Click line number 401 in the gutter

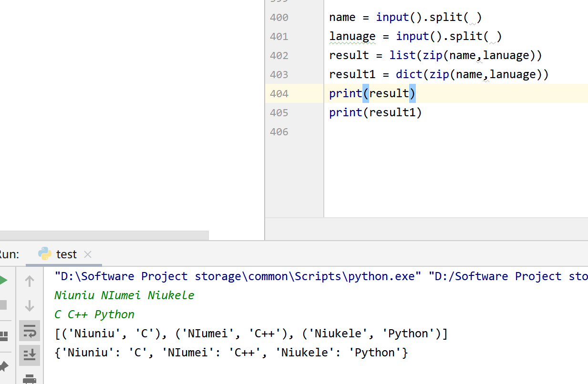279,37
